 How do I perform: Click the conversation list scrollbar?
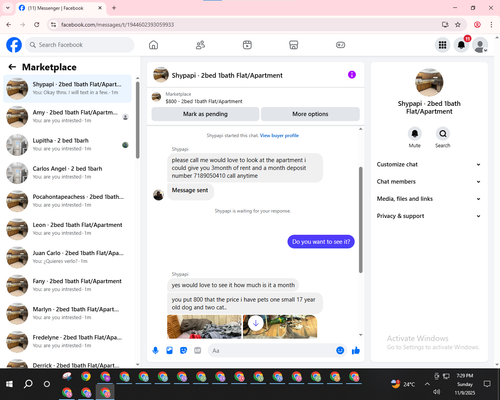[x=138, y=120]
